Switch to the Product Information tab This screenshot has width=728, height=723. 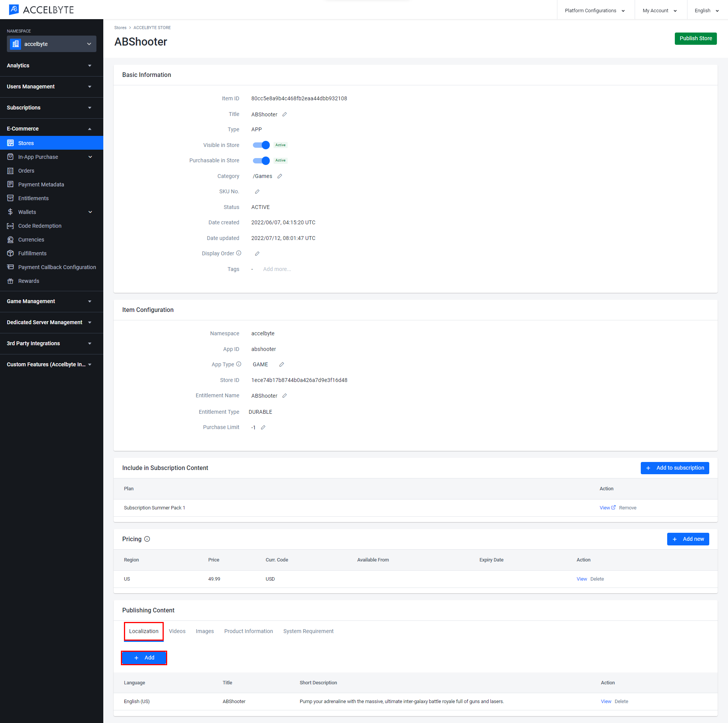[x=249, y=631]
